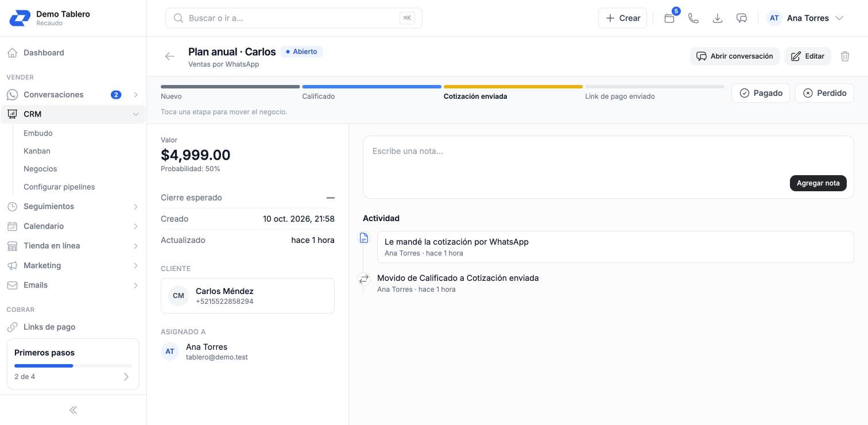Click the tablero@demo.test email
This screenshot has width=868, height=425.
217,357
